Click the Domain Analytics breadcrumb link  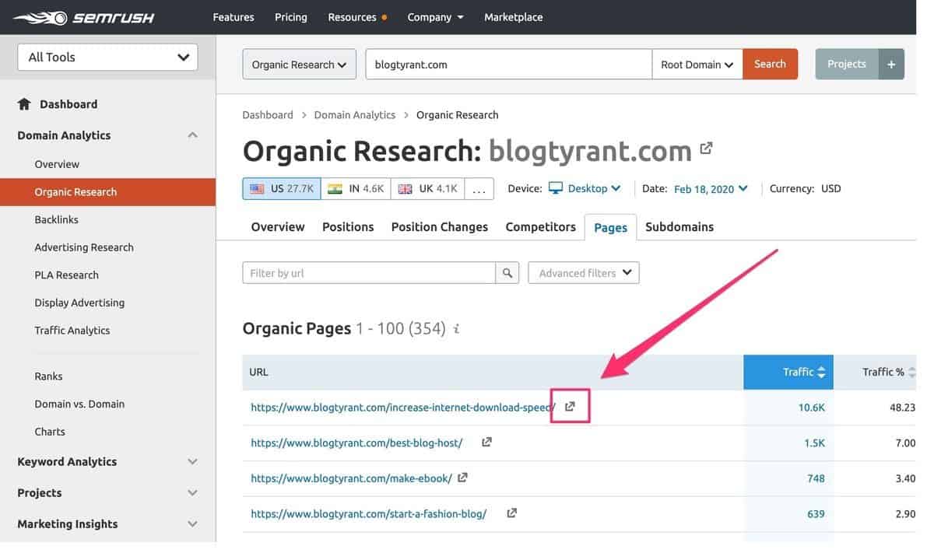(x=355, y=115)
